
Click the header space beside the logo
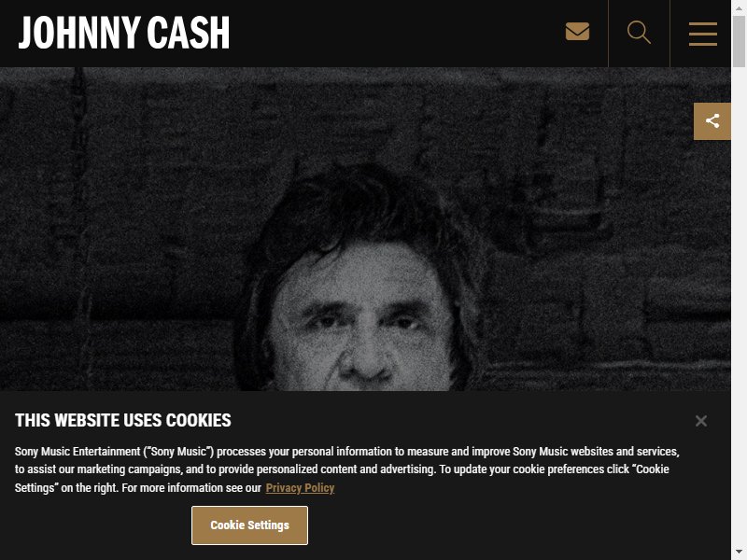tap(395, 34)
